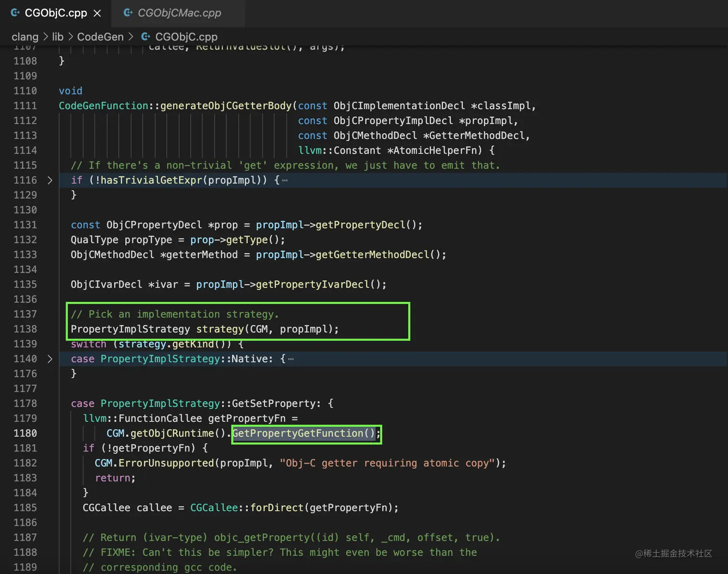Select the highlighted GetPropertyGetFunction() call
728x574 pixels.
coord(303,433)
